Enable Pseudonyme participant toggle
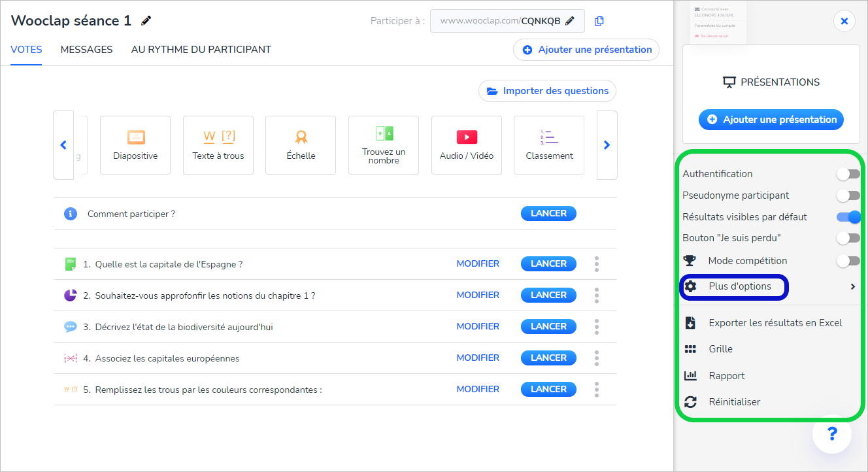 (848, 195)
